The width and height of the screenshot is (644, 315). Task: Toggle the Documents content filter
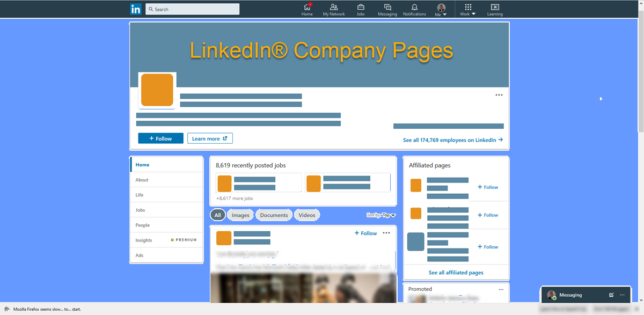click(274, 215)
